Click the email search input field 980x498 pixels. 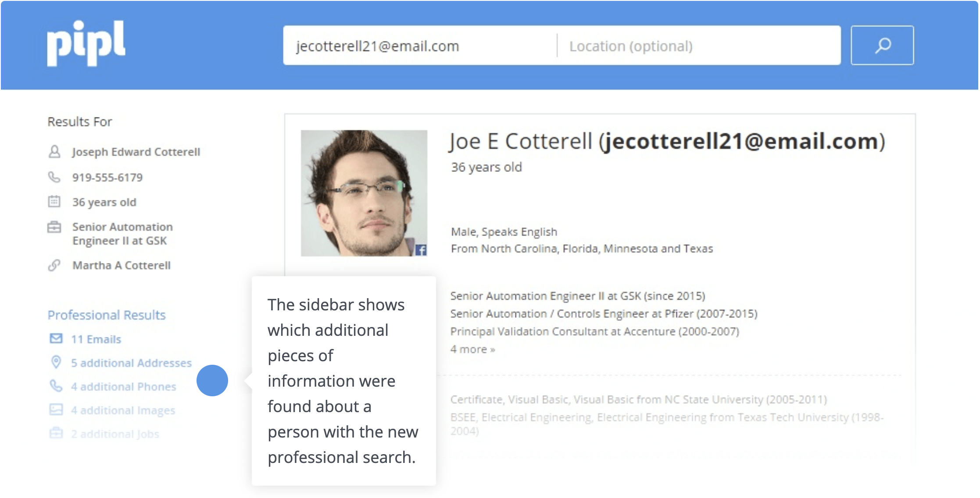click(419, 46)
